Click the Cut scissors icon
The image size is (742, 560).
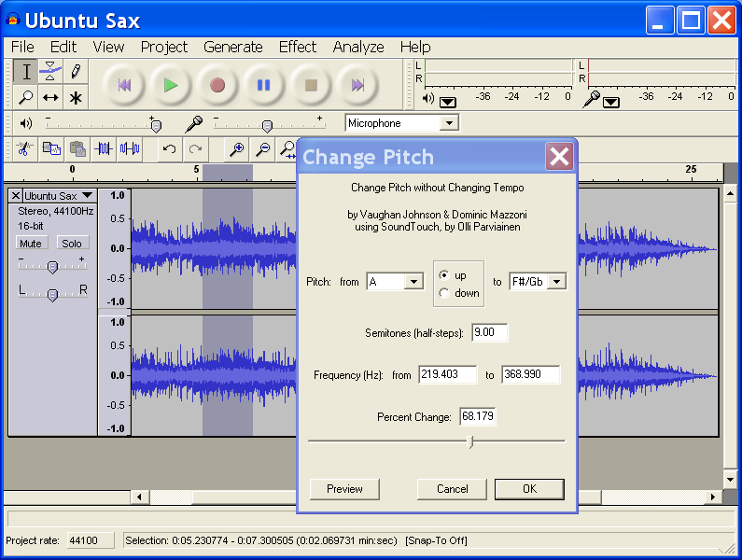point(24,149)
